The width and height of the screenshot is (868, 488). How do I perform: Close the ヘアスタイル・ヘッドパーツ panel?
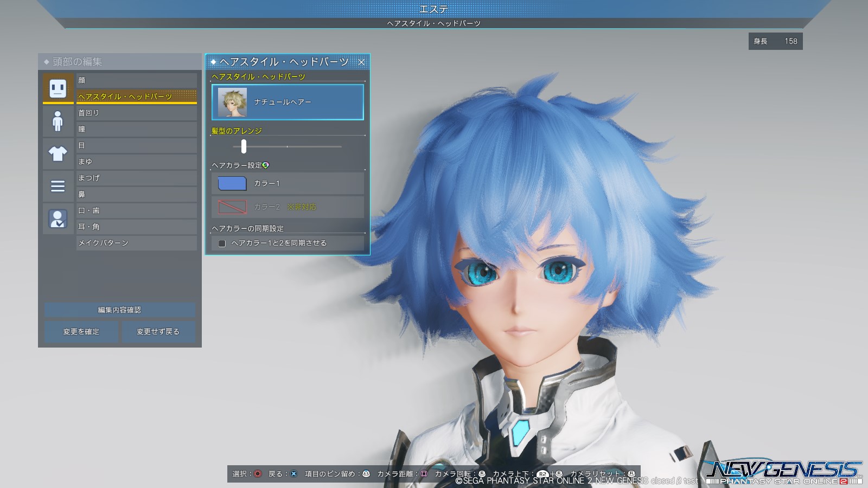(361, 62)
